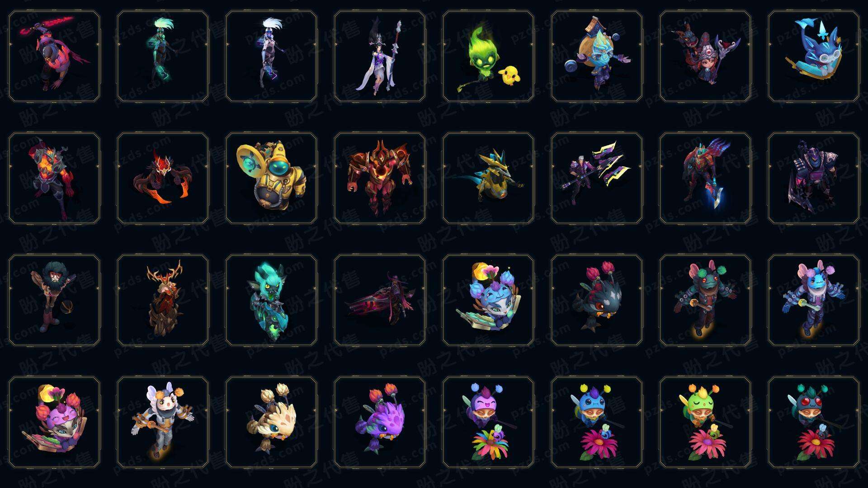The width and height of the screenshot is (868, 488).
Task: Click the green bee-costume character with flower
Action: 705,422
